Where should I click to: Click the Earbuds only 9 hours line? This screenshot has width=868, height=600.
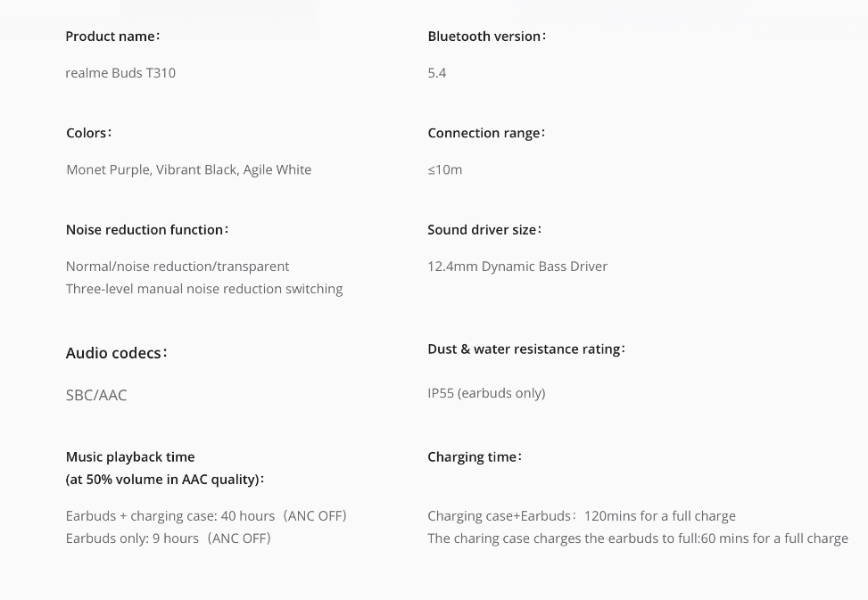point(169,538)
